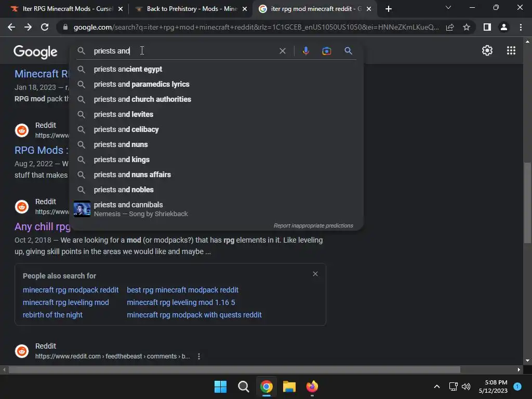
Task: Open minecraft rpg modpack reddit related search
Action: pyautogui.click(x=71, y=290)
